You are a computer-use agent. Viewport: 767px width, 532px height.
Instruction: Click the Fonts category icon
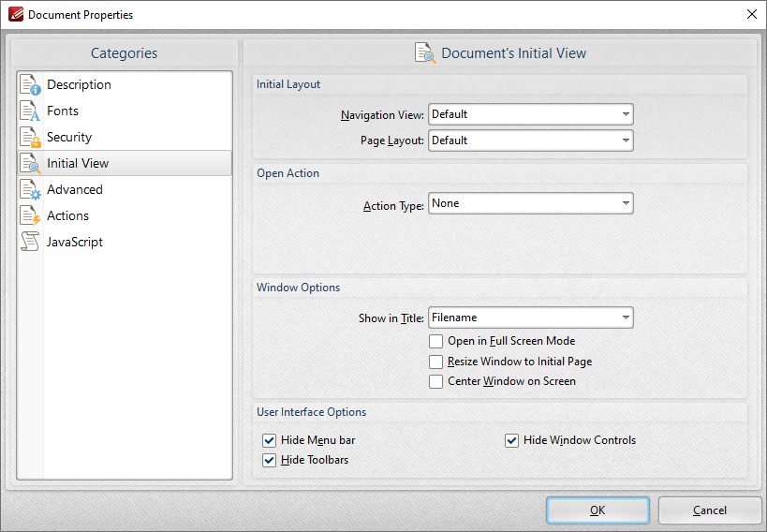30,111
